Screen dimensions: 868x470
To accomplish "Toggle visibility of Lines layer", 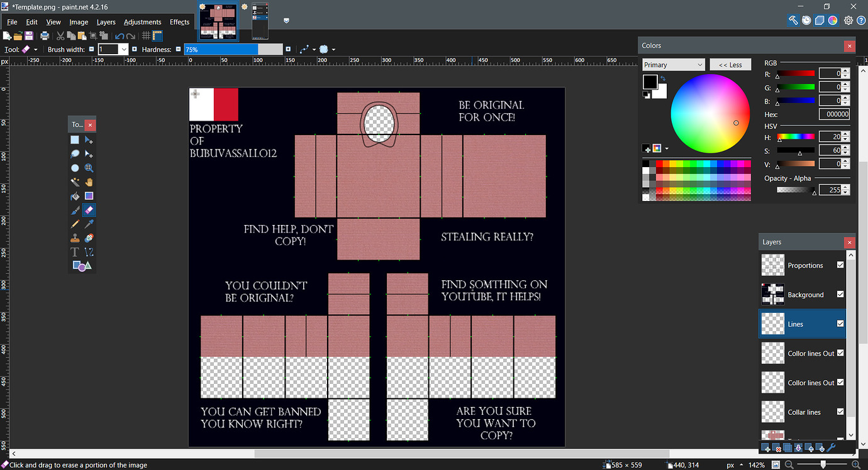I will pyautogui.click(x=840, y=324).
